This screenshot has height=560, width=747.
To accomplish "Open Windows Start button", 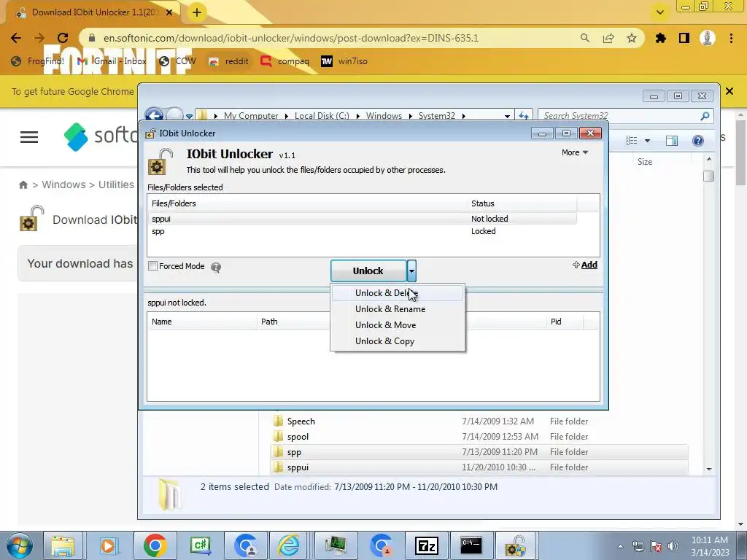I will point(20,545).
